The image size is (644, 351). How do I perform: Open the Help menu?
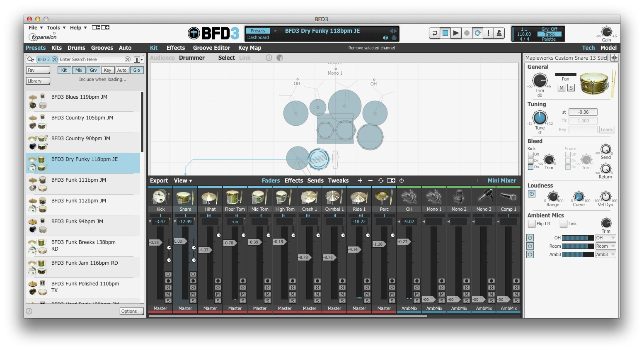click(78, 28)
